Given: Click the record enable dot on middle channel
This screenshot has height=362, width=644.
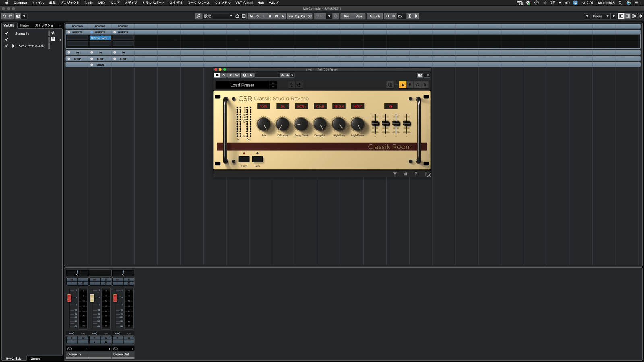Looking at the screenshot, I should point(106,342).
